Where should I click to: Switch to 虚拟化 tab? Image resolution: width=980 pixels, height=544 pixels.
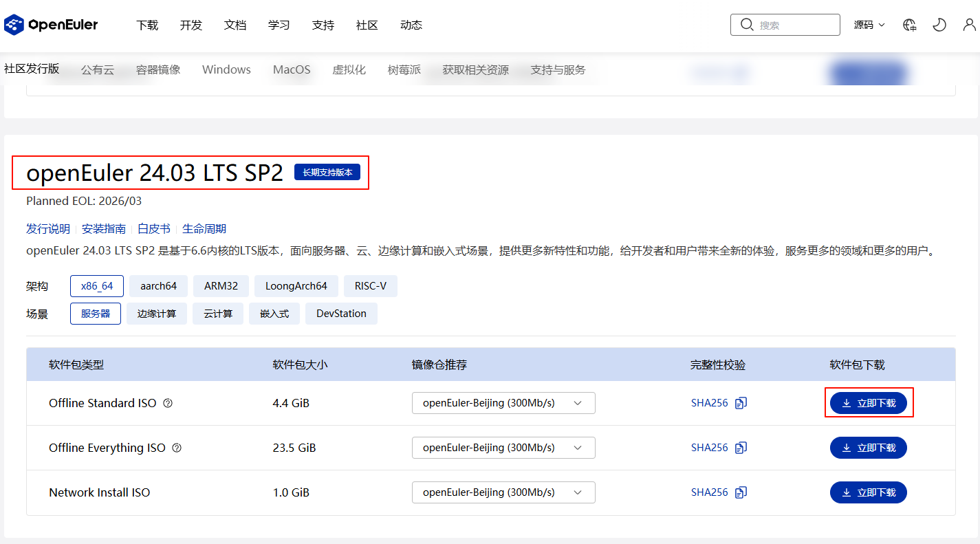(x=349, y=69)
